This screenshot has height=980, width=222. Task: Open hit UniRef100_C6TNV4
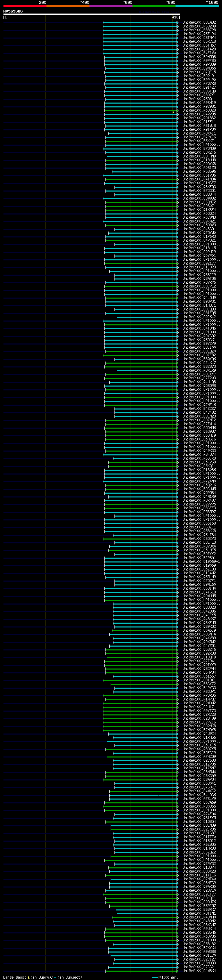tap(199, 38)
